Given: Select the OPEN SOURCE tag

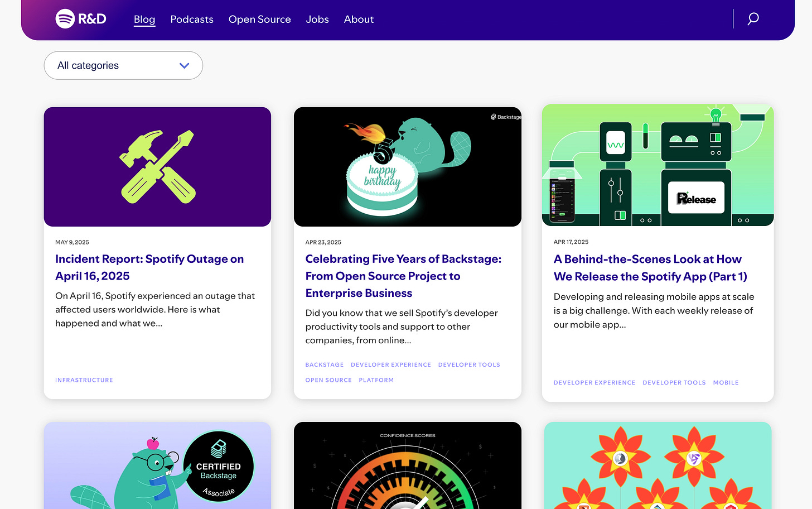Looking at the screenshot, I should (328, 380).
